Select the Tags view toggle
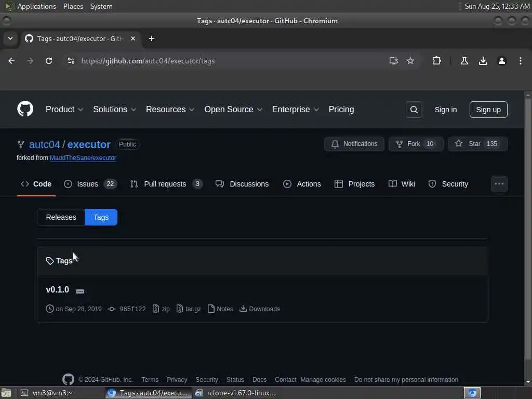The height and width of the screenshot is (399, 532). click(101, 217)
